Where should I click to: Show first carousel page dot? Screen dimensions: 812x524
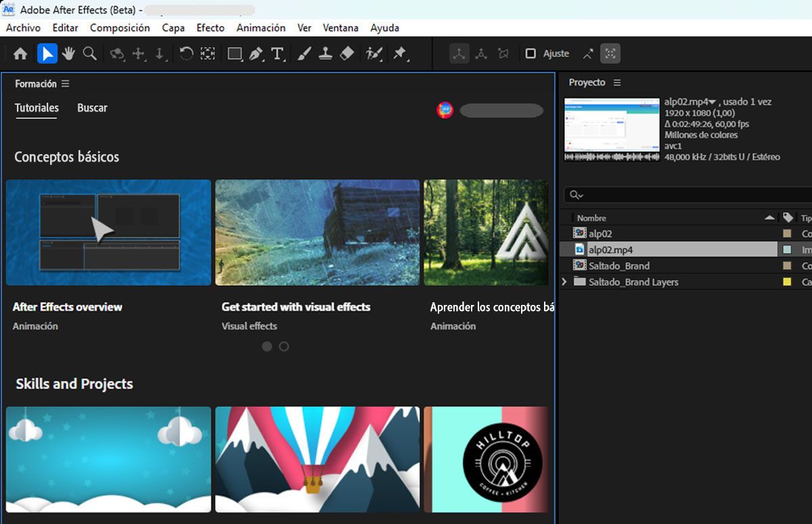pos(267,346)
